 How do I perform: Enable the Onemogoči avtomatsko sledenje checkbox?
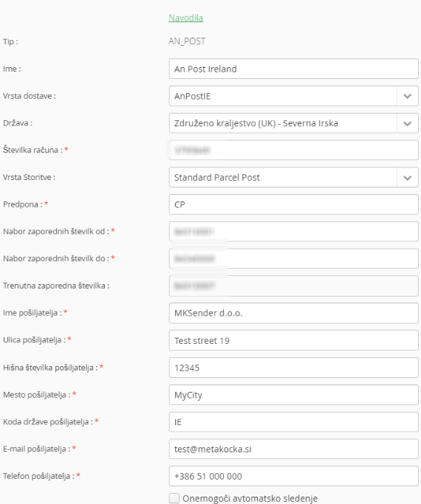pyautogui.click(x=174, y=498)
